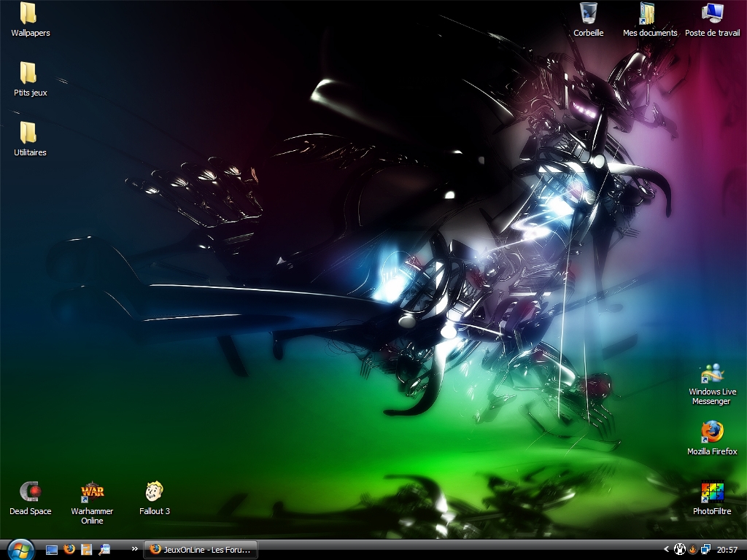Select the PhotoFiltre desktop shortcut
Viewport: 747px width, 560px height.
tap(712, 492)
